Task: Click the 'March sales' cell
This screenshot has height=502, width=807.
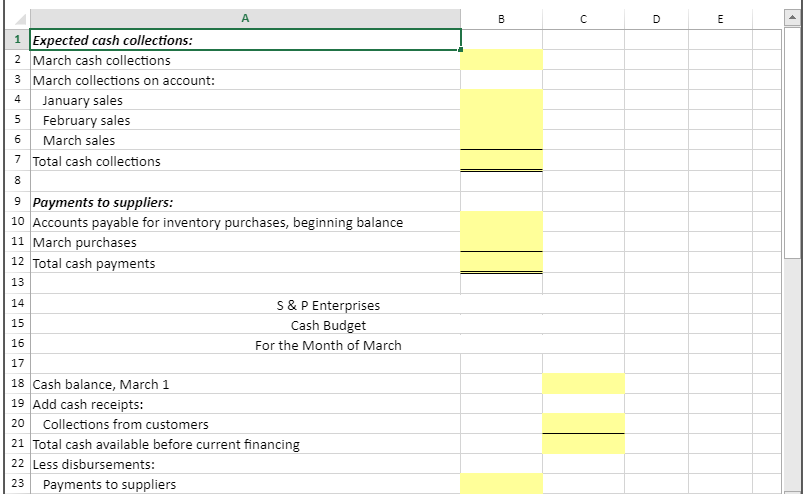Action: coord(245,140)
